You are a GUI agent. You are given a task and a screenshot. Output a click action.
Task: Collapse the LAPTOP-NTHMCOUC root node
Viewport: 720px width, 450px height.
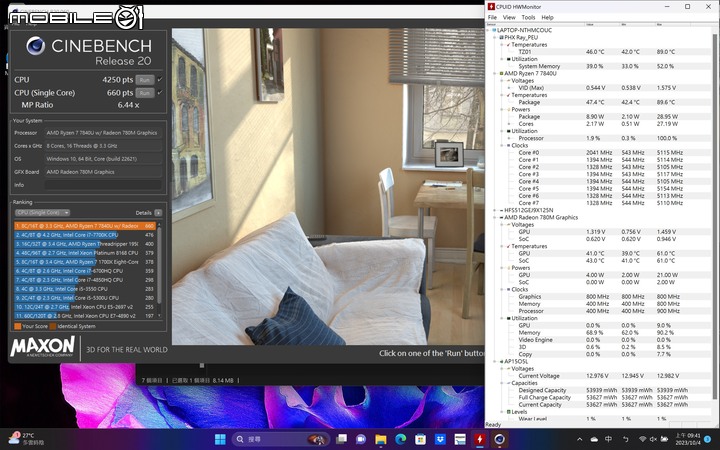coord(488,30)
